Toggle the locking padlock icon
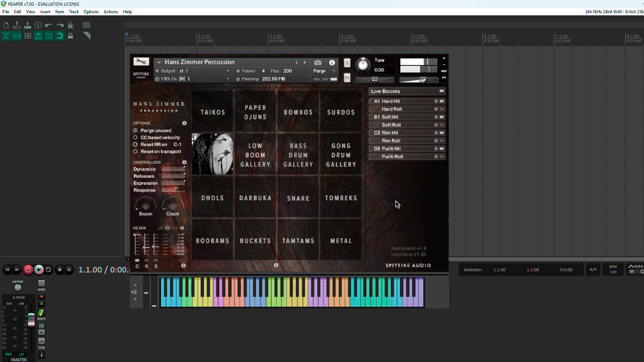Viewport: 644px width, 362px height. point(71,36)
